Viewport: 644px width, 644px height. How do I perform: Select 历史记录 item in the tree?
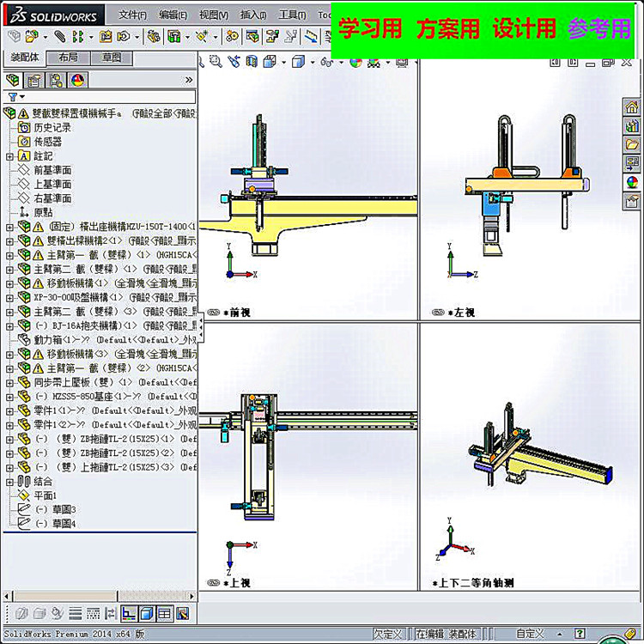[52, 128]
